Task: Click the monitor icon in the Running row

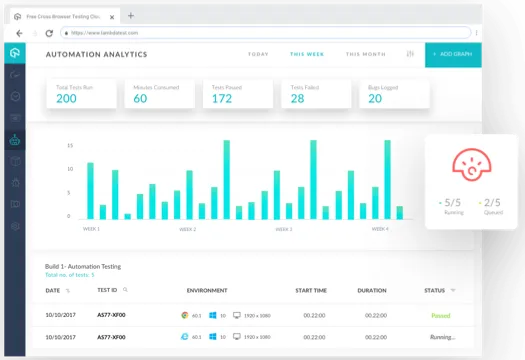Action: [x=237, y=337]
